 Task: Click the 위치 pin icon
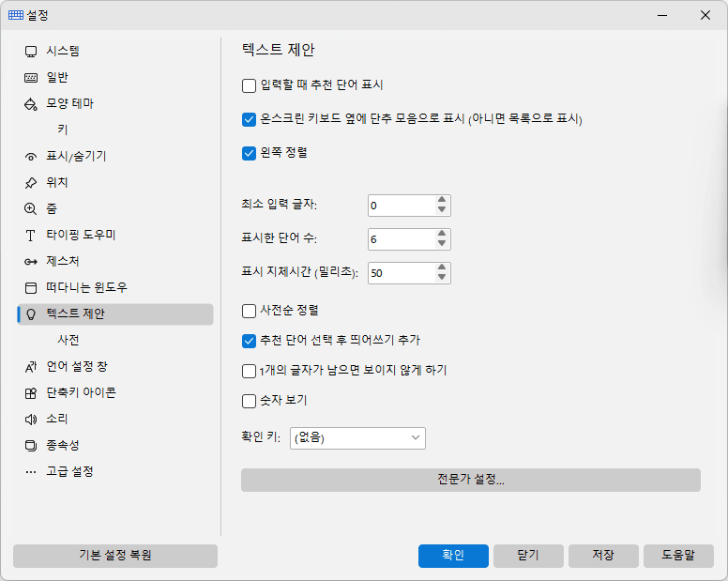pos(31,183)
